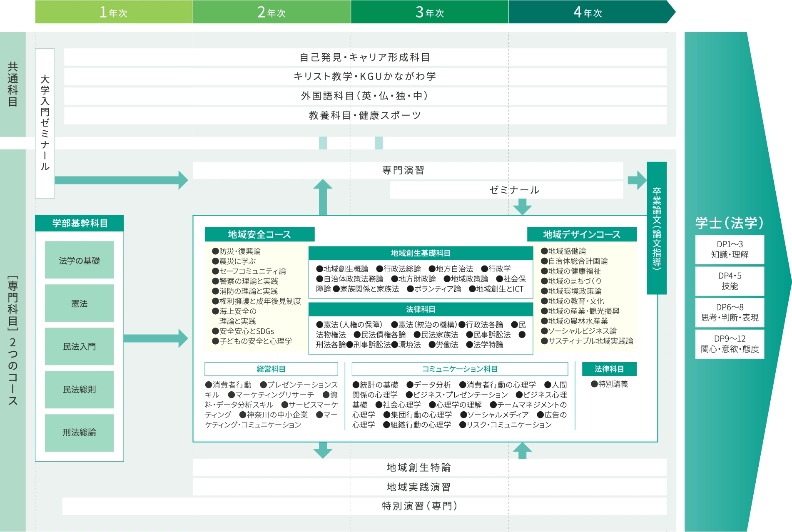792x532 pixels.
Task: Select the 地域のまちづくり course item
Action: 571,281
